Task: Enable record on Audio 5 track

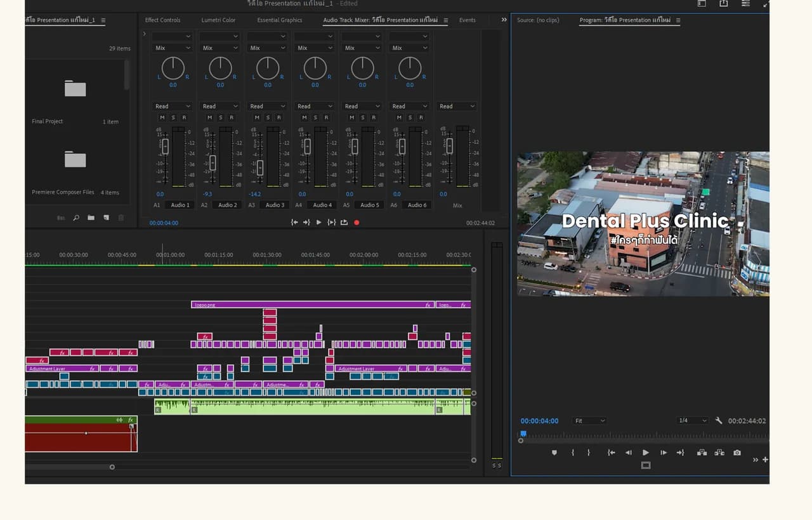Action: (x=374, y=117)
